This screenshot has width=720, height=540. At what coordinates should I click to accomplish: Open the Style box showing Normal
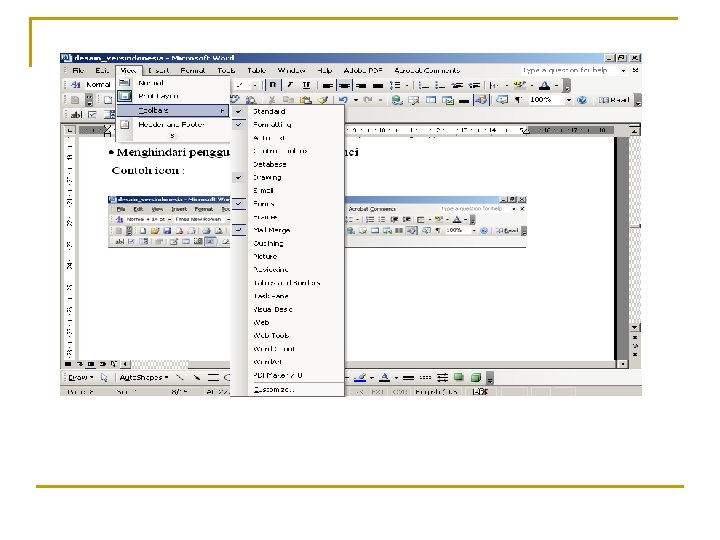98,84
